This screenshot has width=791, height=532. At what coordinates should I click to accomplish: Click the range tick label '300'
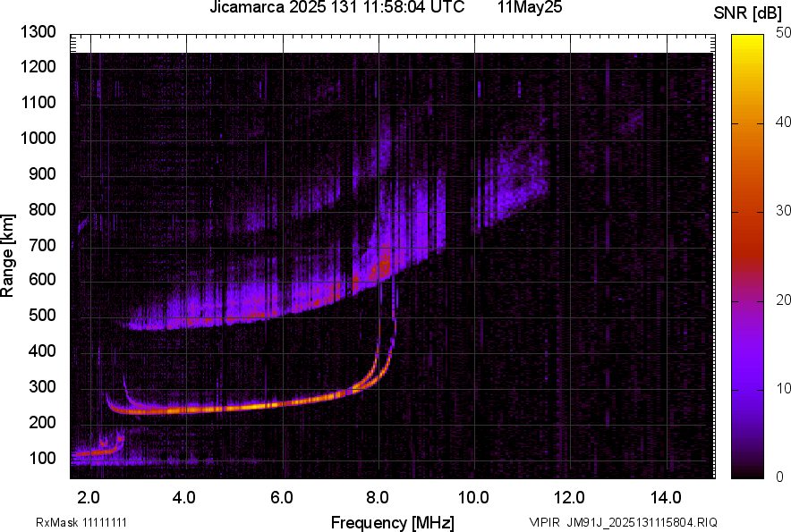[42, 387]
